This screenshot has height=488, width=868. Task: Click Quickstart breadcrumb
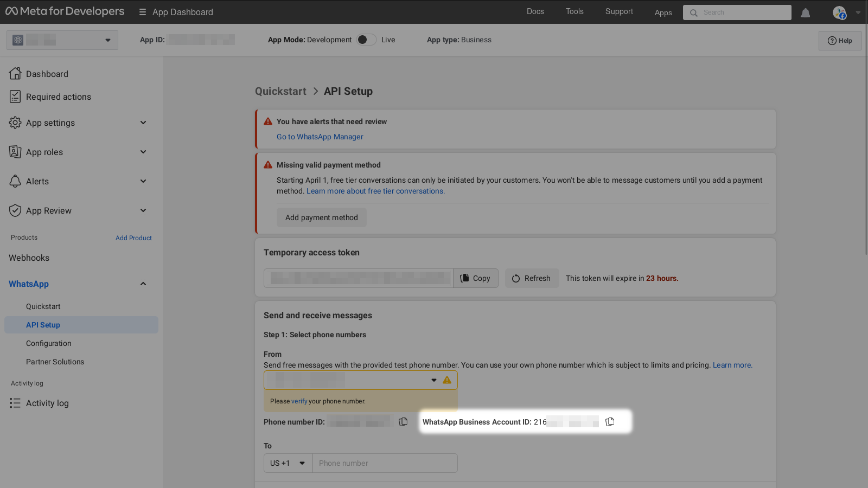tap(280, 91)
